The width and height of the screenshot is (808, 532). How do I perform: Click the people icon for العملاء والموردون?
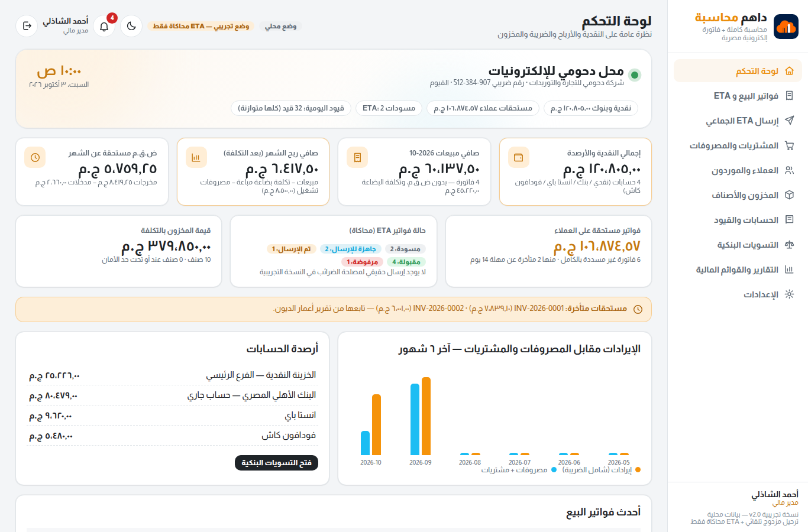(x=789, y=170)
